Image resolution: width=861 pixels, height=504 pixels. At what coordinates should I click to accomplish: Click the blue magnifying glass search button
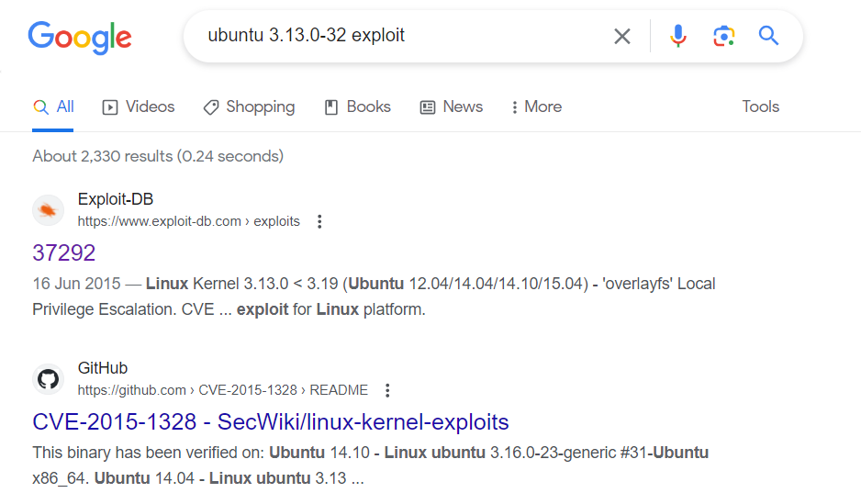pyautogui.click(x=768, y=37)
